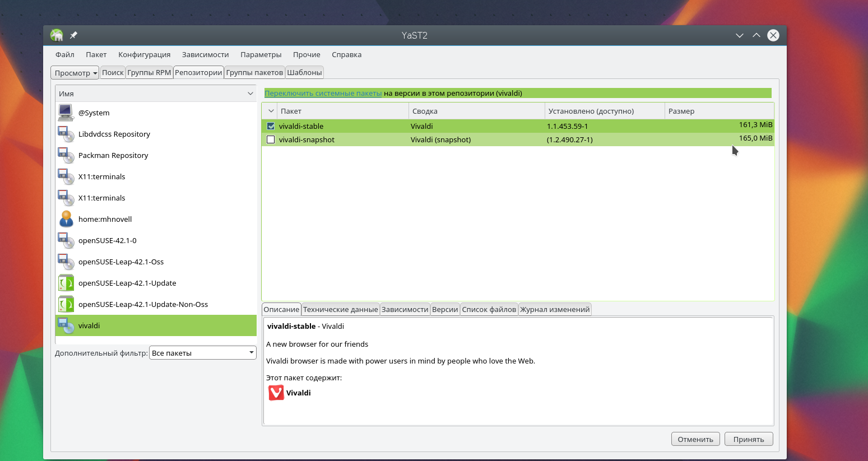Click the Packman Repository icon

[66, 155]
